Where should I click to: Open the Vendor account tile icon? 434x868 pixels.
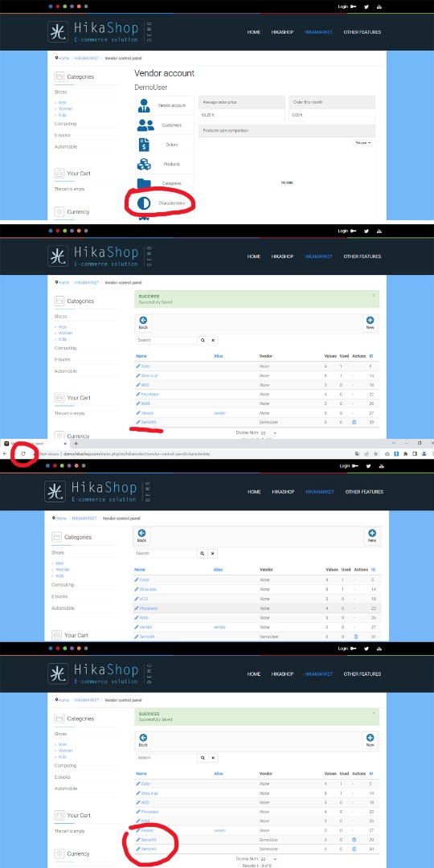point(144,105)
